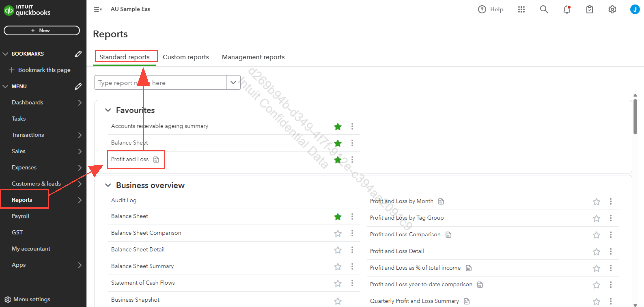
Task: Unfavourite the Favourites Profit and Loss star
Action: click(338, 160)
